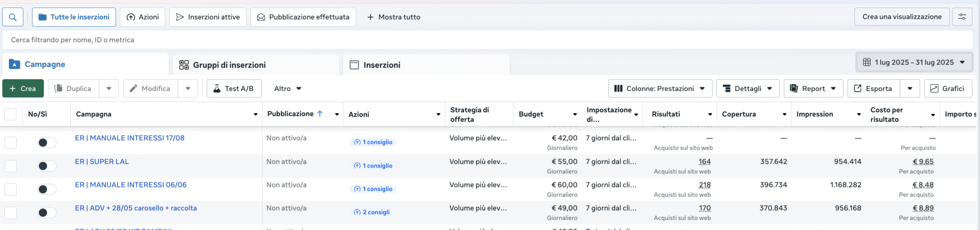Switch to the Gruppi di inserzioni tab
The height and width of the screenshot is (230, 980).
[x=229, y=65]
